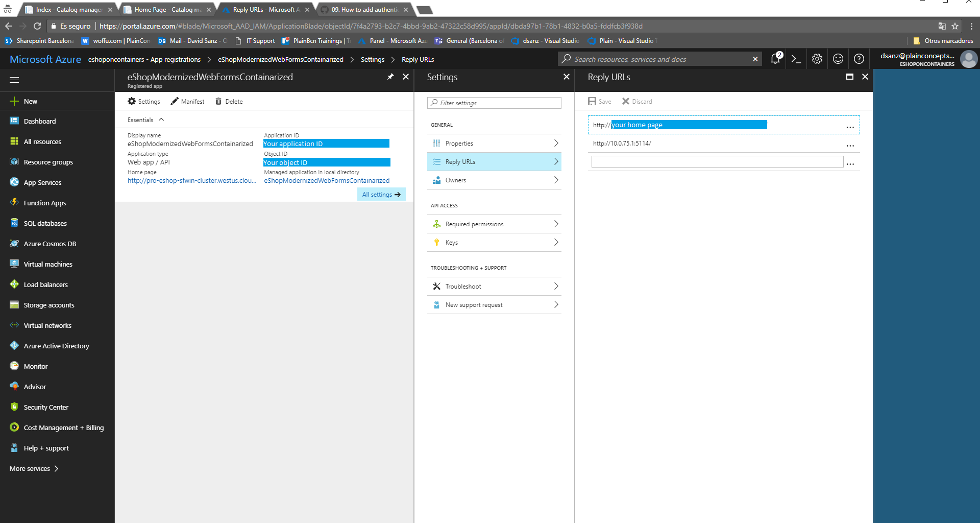
Task: Select Reply URLs in Settings
Action: 494,162
